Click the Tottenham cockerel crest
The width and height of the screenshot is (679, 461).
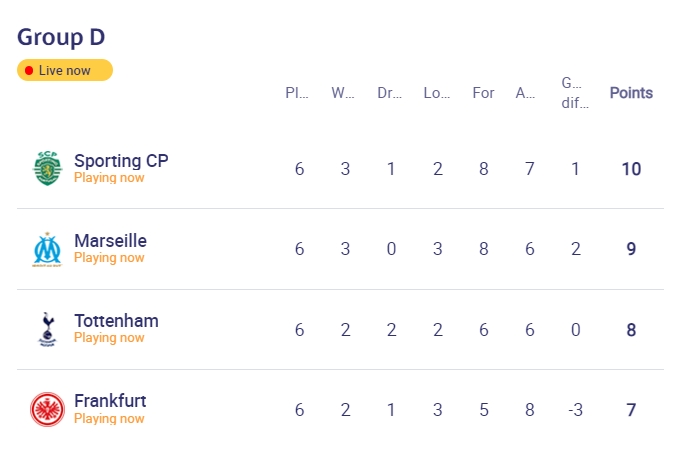[48, 329]
